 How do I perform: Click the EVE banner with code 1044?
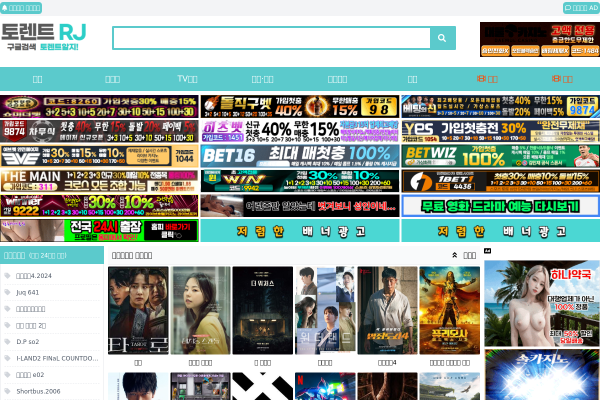(x=99, y=156)
